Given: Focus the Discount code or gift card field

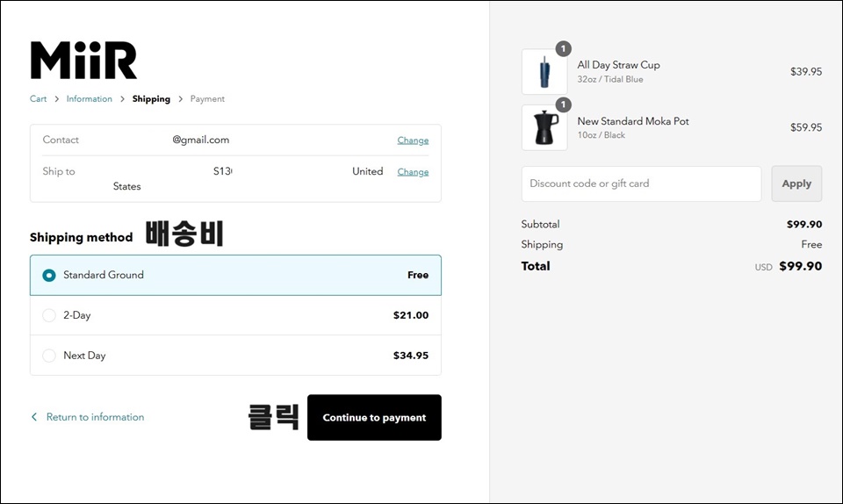Looking at the screenshot, I should [x=641, y=184].
